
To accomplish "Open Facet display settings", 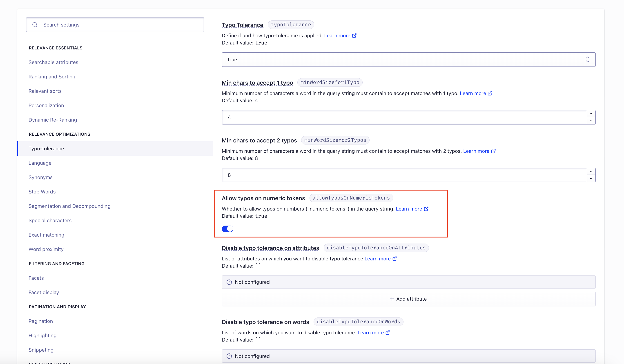I will click(x=44, y=293).
